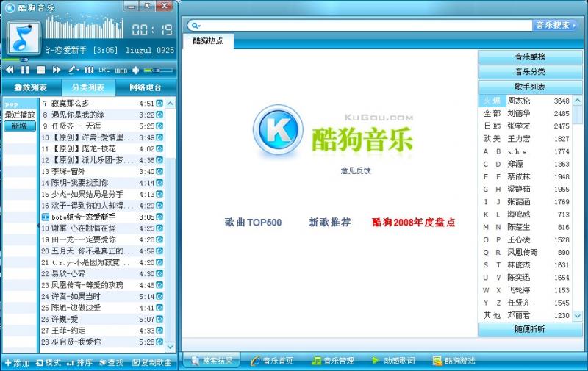Toggle the WEB panel button
This screenshot has height=371, width=588.
[x=121, y=71]
